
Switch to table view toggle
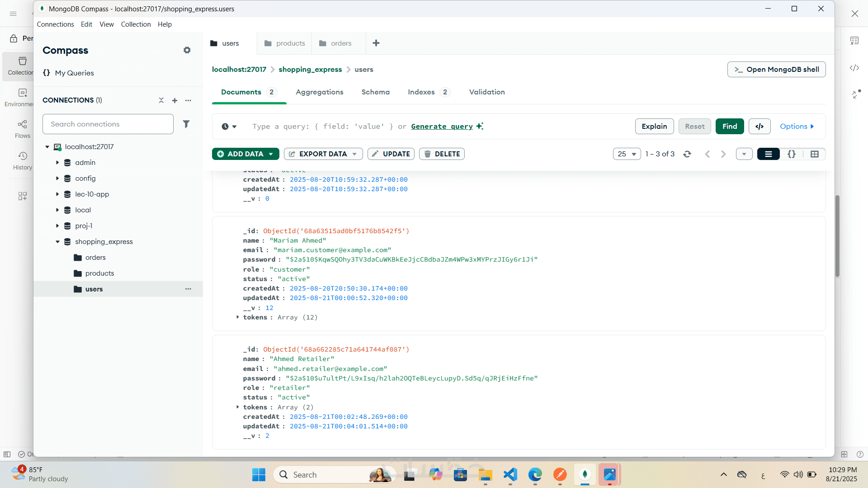(x=815, y=154)
